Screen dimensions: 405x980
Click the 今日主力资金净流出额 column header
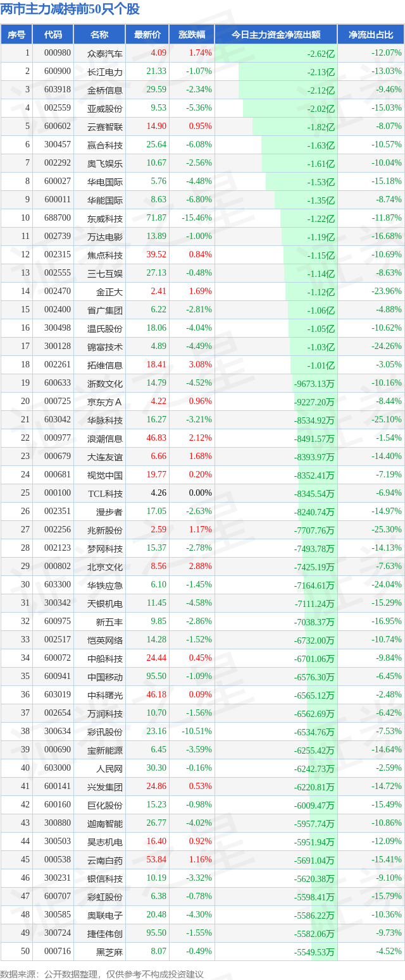point(276,34)
